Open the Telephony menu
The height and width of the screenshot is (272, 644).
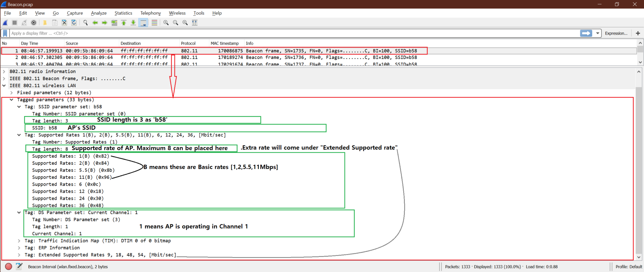tap(151, 13)
